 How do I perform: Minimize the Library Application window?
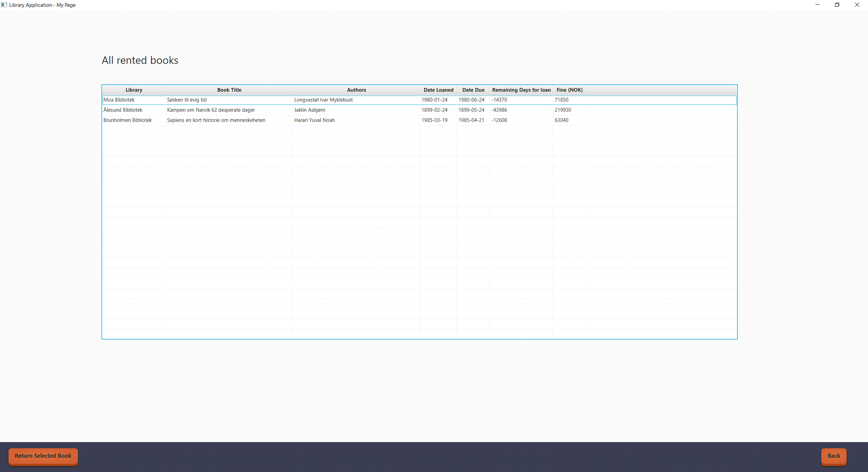pos(817,5)
